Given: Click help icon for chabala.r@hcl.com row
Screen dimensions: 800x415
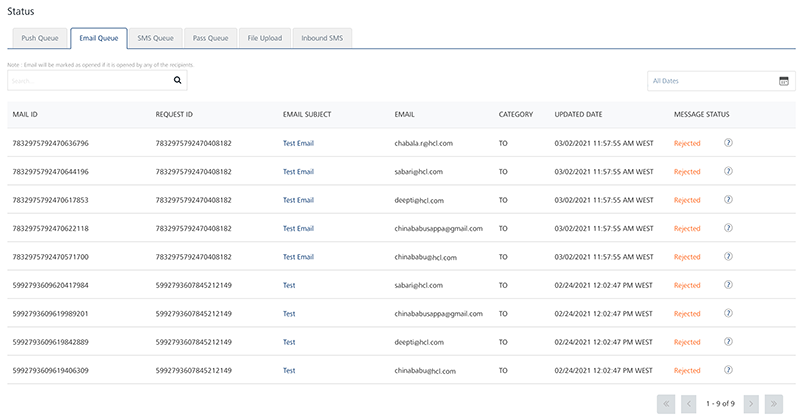Looking at the screenshot, I should (x=728, y=143).
